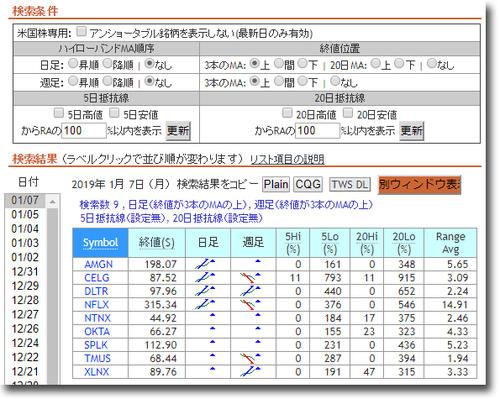
Task: Sort table by 20Hi (%) header
Action: [x=367, y=243]
